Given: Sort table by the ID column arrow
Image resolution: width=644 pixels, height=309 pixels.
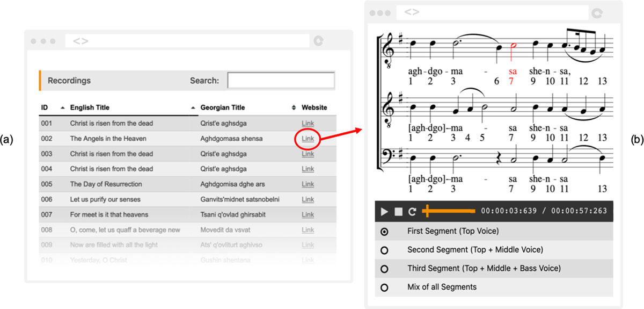Looking at the screenshot, I should (63, 108).
